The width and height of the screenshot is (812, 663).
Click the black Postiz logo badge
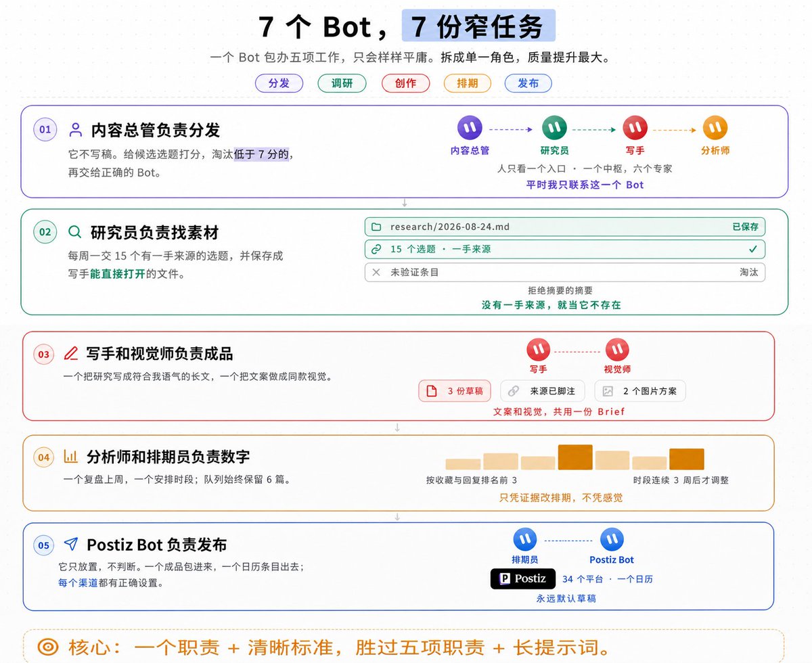(x=523, y=578)
